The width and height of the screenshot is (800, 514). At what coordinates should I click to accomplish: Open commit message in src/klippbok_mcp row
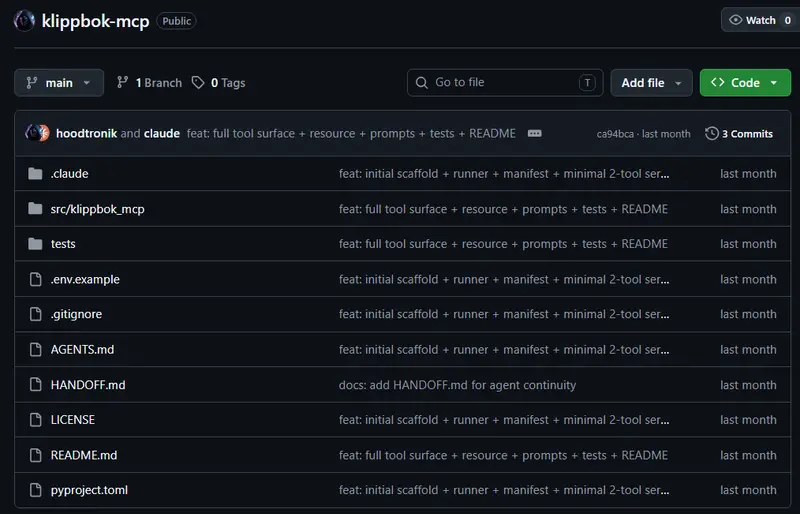[503, 209]
